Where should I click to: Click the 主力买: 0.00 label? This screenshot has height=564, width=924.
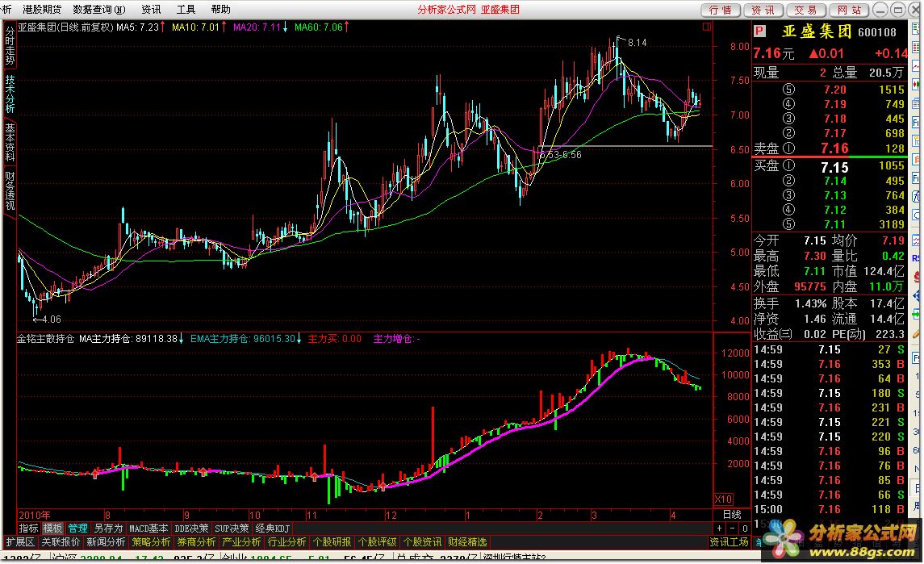coord(335,339)
